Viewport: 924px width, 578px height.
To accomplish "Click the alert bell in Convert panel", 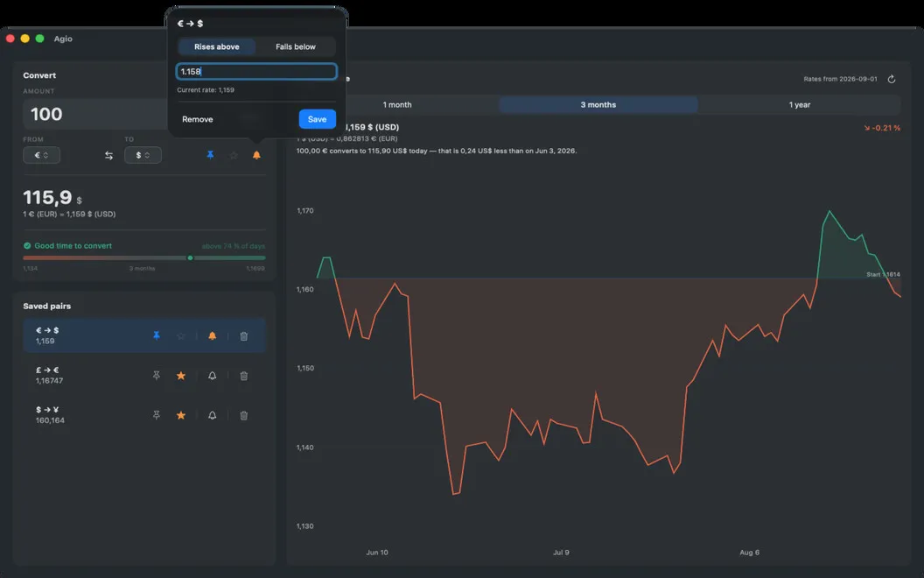I will [257, 155].
